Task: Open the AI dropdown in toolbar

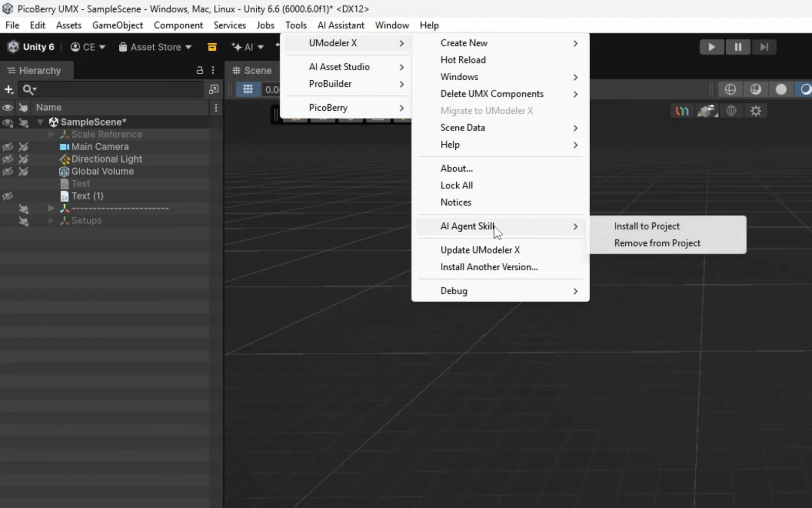Action: click(248, 47)
